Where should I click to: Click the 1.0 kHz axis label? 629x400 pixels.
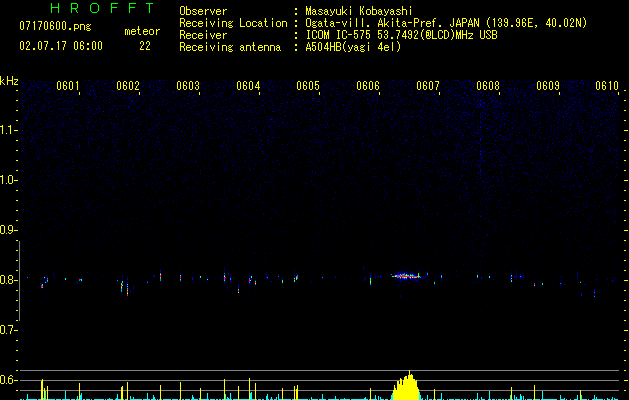pyautogui.click(x=9, y=180)
